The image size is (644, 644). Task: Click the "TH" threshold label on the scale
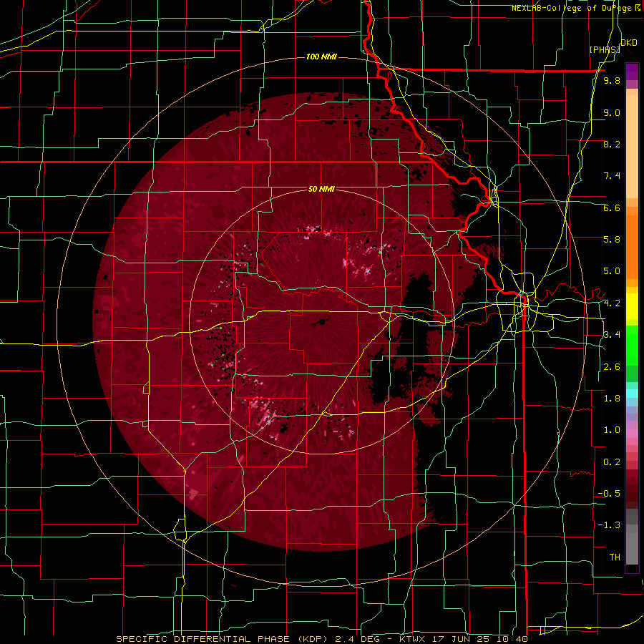point(615,557)
